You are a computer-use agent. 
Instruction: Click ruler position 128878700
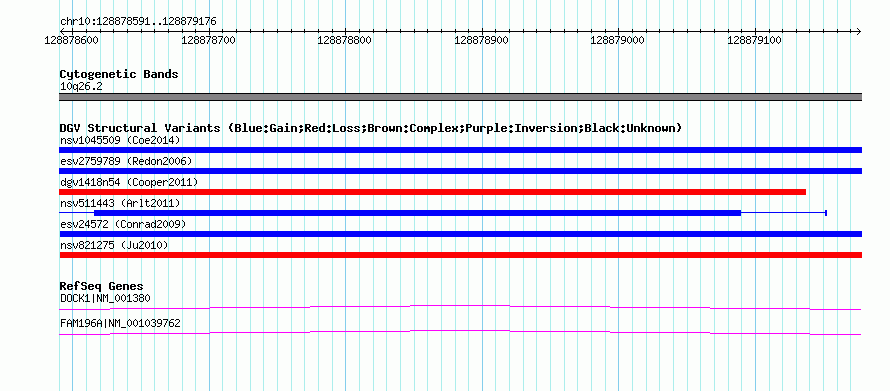[208, 41]
